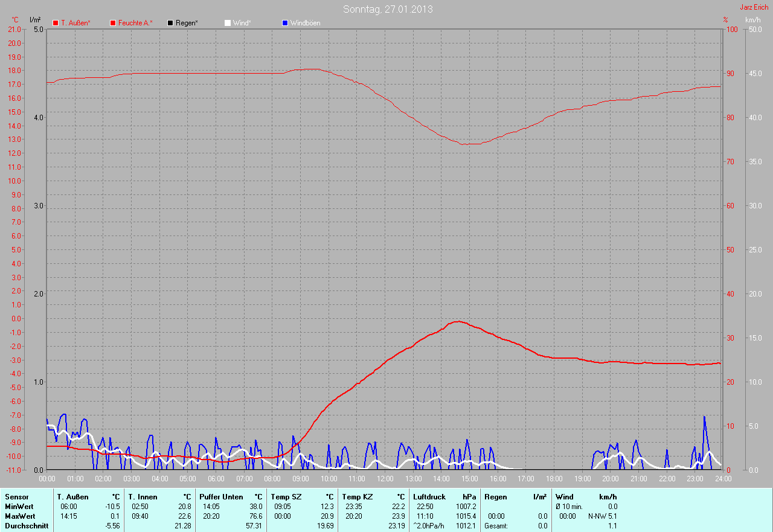The width and height of the screenshot is (773, 532).
Task: Toggle the Feuchte A.* legend label
Action: pyautogui.click(x=135, y=23)
